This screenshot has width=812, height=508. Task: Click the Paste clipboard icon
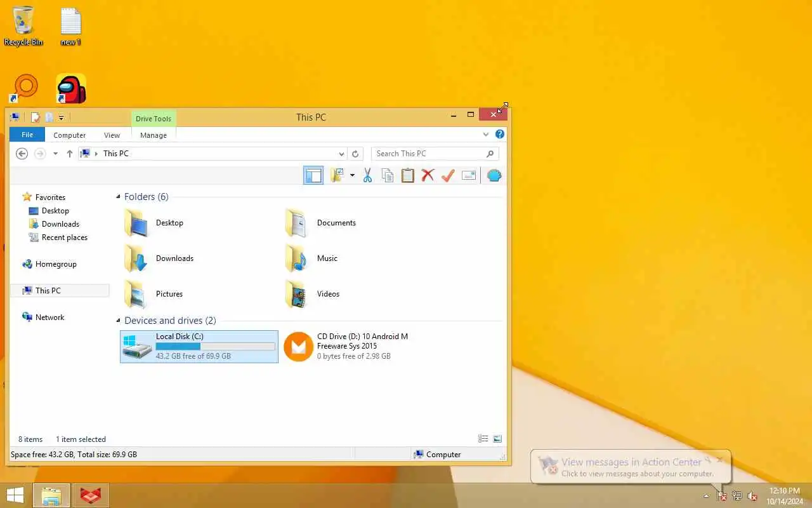pos(407,176)
